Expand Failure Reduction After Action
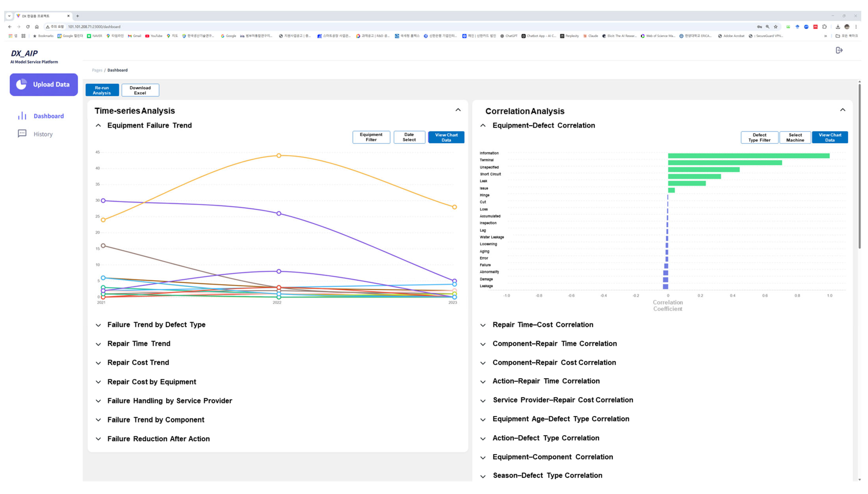868x494 pixels. 98,439
